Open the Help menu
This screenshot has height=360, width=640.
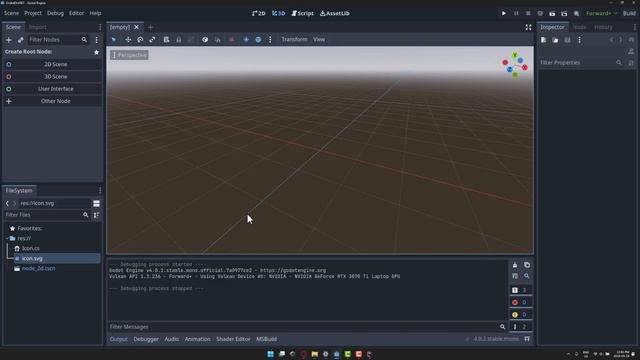96,13
